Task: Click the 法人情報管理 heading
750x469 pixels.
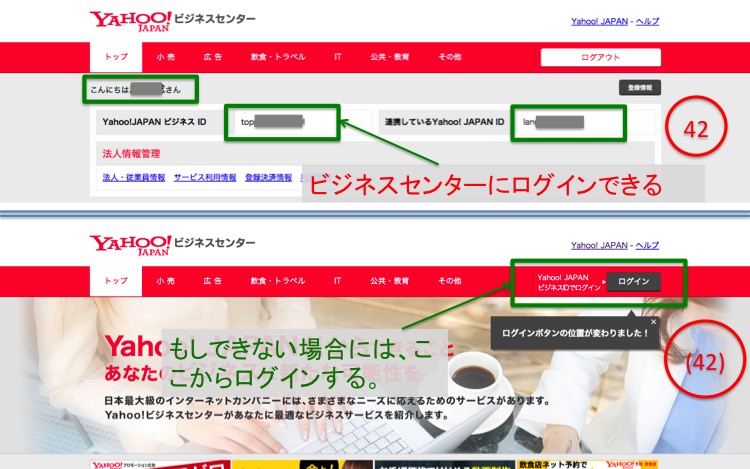Action: (x=131, y=153)
